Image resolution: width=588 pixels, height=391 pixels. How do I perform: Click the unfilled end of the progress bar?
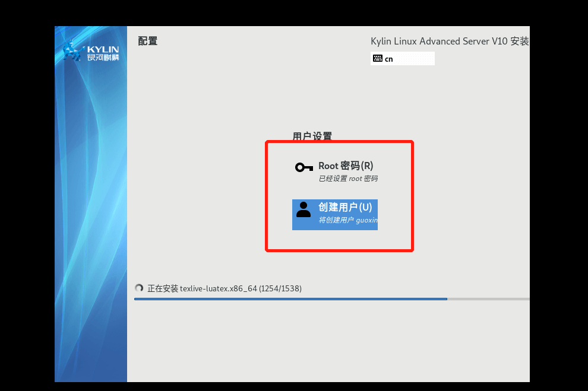487,299
